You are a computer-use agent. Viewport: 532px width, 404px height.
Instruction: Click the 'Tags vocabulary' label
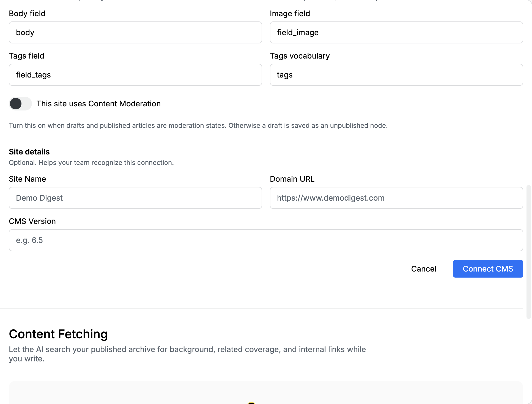point(300,56)
